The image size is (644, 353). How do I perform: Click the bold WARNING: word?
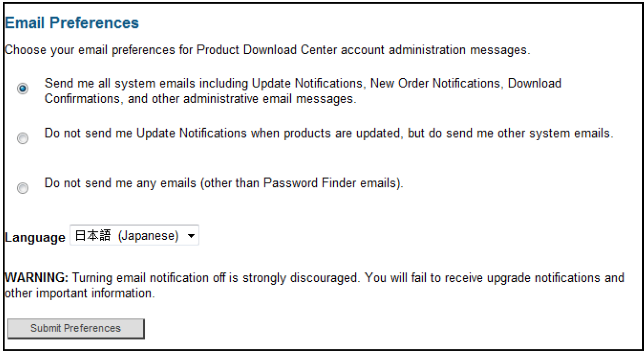pos(37,278)
